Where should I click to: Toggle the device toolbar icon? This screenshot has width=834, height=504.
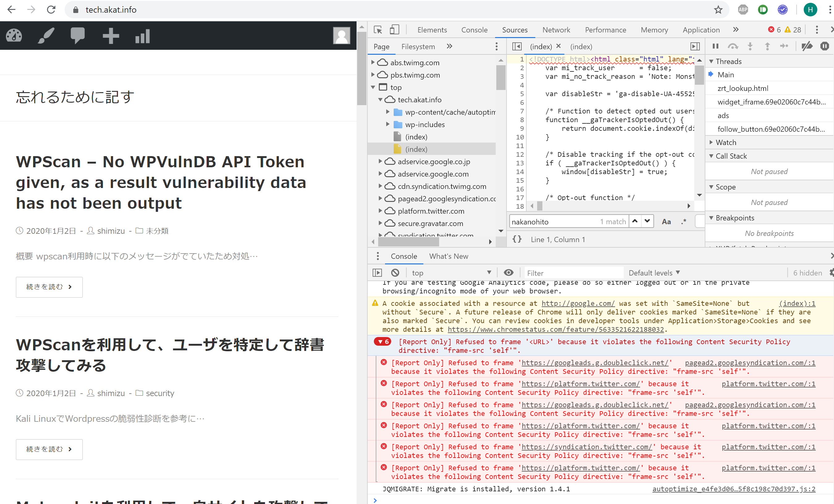click(x=394, y=30)
